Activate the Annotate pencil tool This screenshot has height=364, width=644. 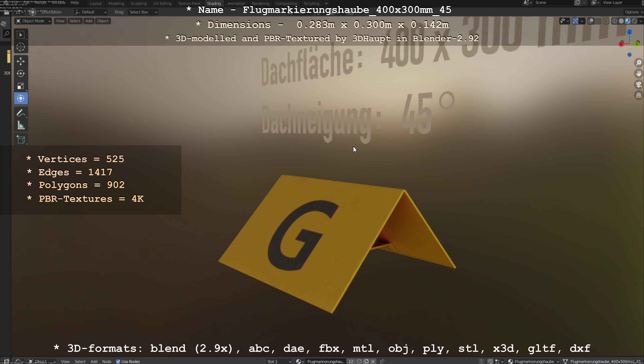pyautogui.click(x=21, y=113)
